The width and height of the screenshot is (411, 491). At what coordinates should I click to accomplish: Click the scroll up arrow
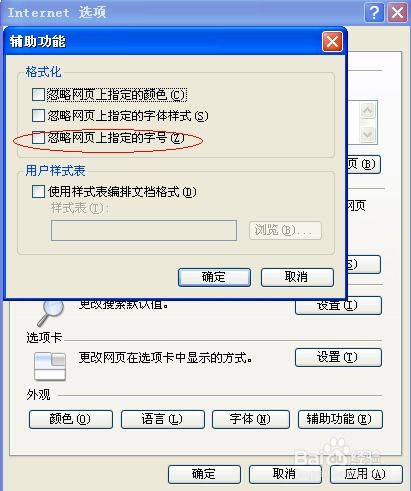[x=368, y=111]
